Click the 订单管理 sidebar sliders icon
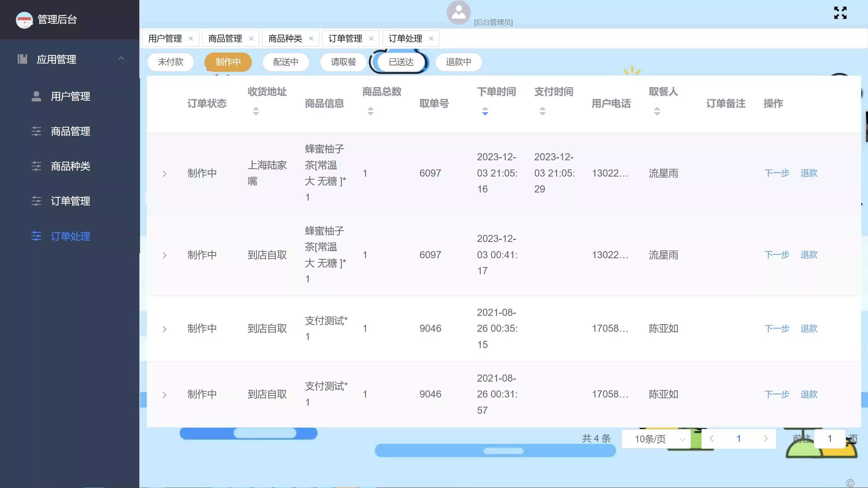Screen dimensions: 868x488 (x=36, y=201)
